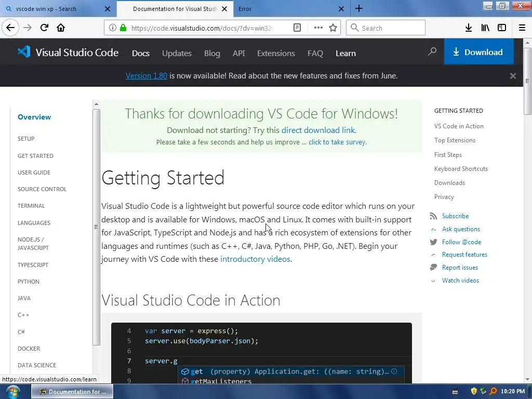532x399 pixels.
Task: Click the click to take survey link
Action: (337, 142)
